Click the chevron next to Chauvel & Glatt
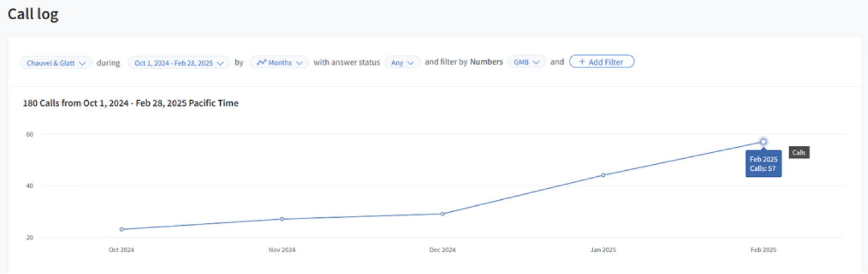The height and width of the screenshot is (274, 868). point(83,63)
